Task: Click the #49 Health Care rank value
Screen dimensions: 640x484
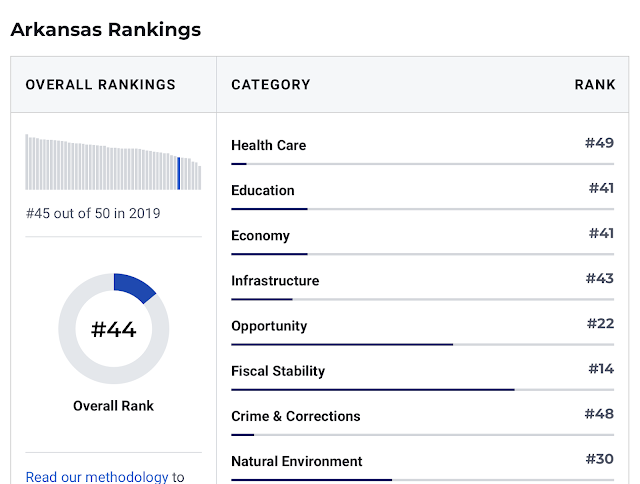Action: tap(599, 143)
